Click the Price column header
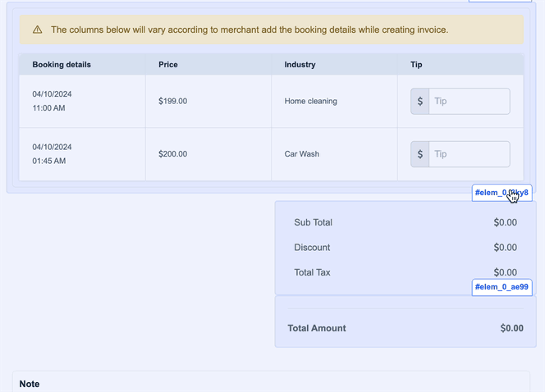 point(168,64)
